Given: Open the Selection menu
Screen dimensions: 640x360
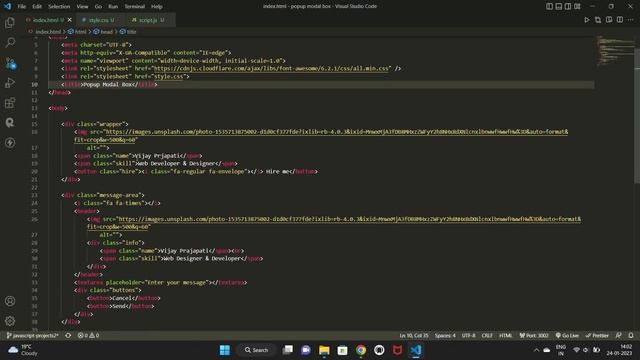Looking at the screenshot, I should (x=59, y=7).
